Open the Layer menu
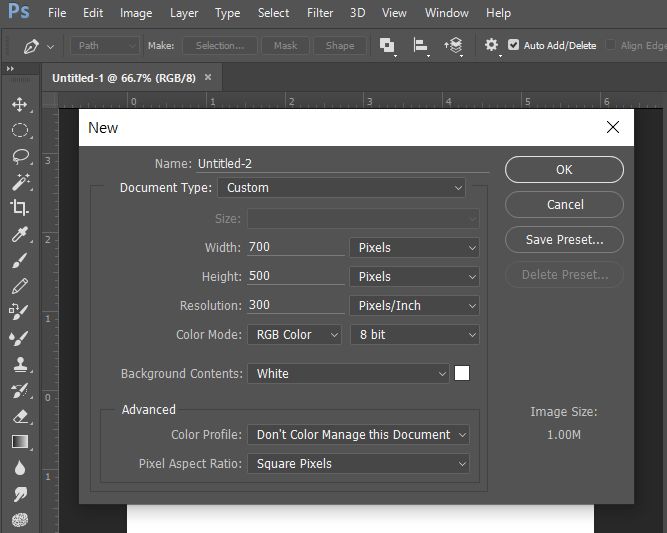The image size is (667, 533). click(184, 13)
